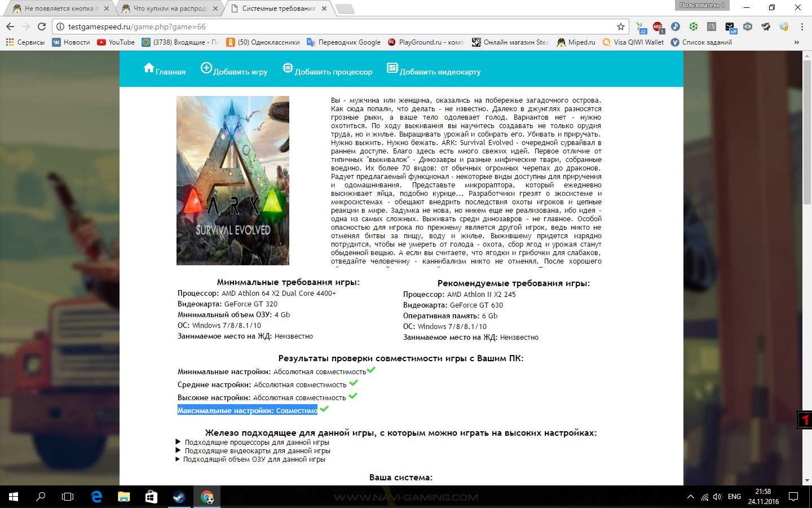
Task: Open the Adblock Plus extension
Action: (657, 27)
